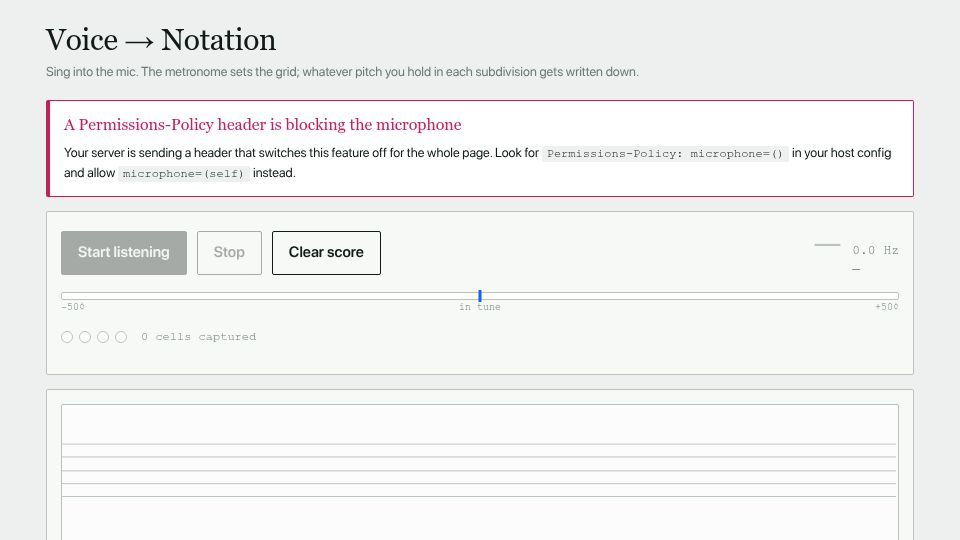Click the third beat indicator circle

(x=103, y=337)
